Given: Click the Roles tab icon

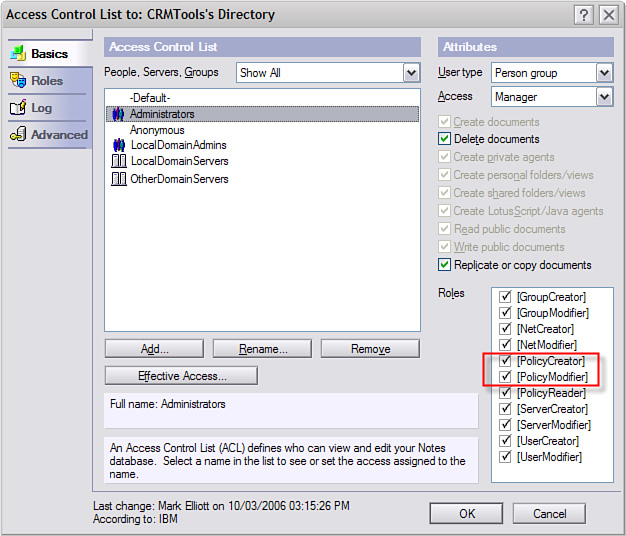Looking at the screenshot, I should click(17, 80).
